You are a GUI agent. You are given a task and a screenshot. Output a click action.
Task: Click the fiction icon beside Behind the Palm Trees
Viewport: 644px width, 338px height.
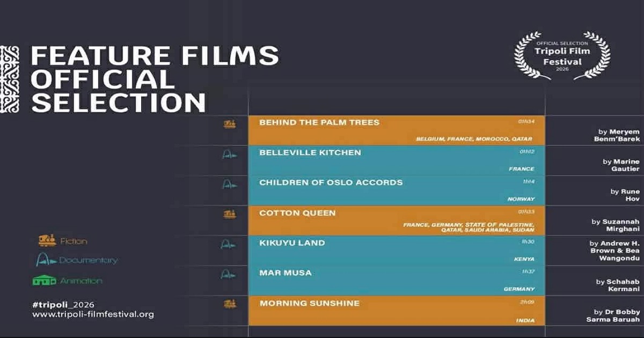click(230, 124)
